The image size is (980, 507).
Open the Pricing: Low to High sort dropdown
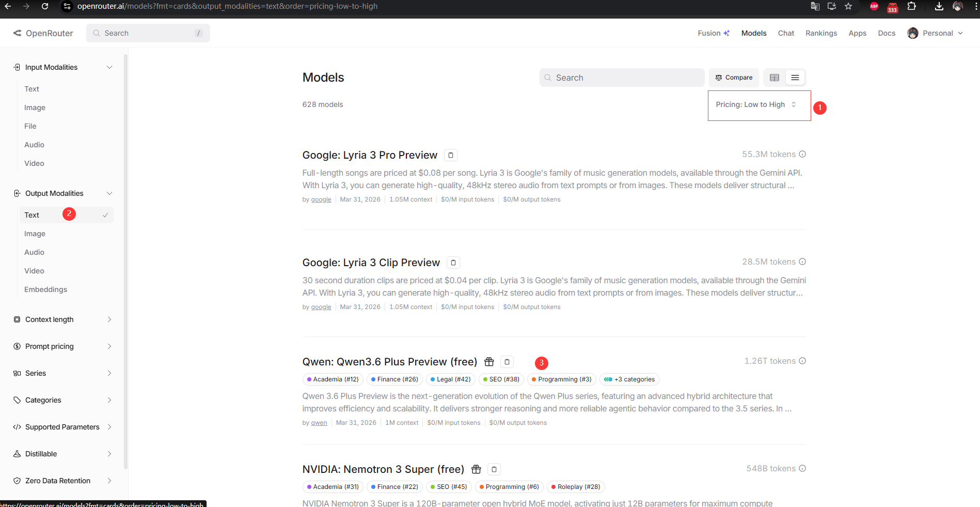tap(756, 104)
